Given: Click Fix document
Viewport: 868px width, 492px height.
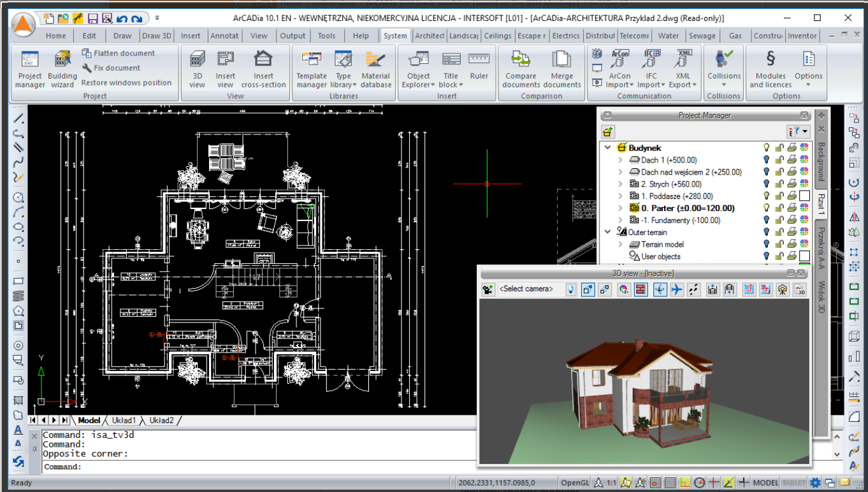Looking at the screenshot, I should coord(111,68).
